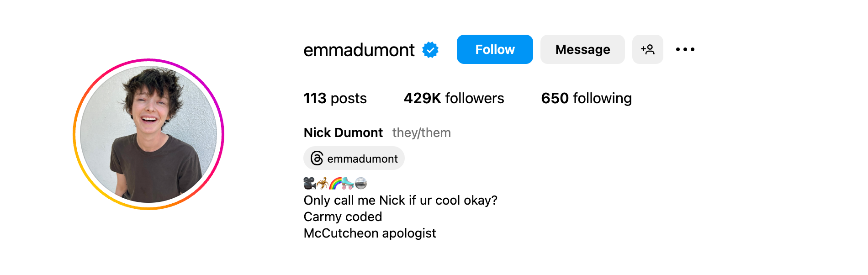Image resolution: width=868 pixels, height=275 pixels.
Task: Open a Message to emmadumont
Action: coord(582,49)
